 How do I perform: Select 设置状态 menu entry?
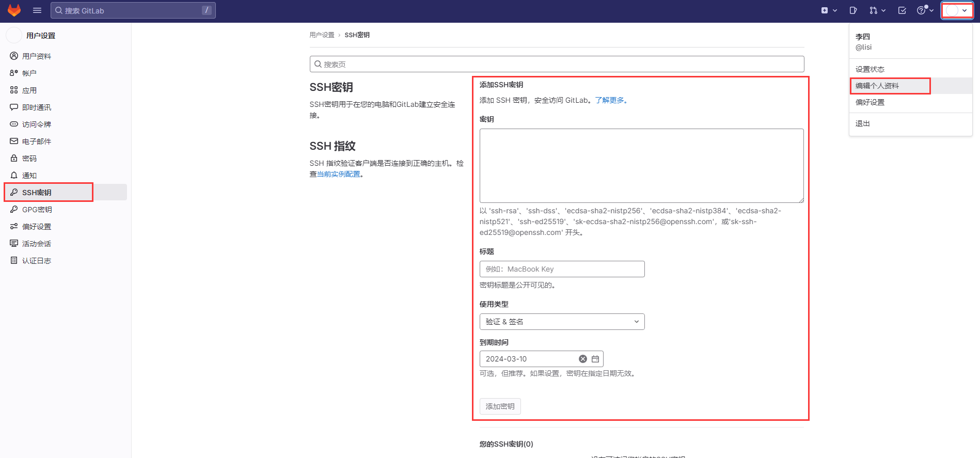870,69
